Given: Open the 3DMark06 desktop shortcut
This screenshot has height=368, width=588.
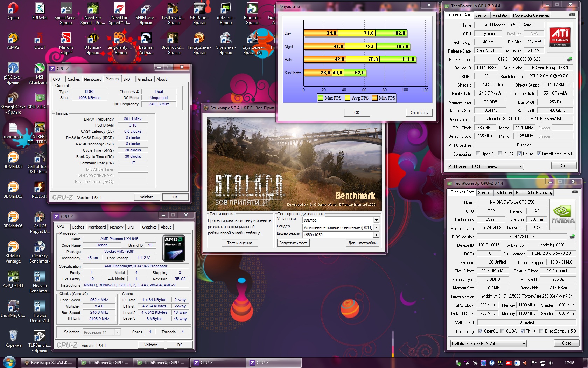Looking at the screenshot, I should (x=13, y=219).
